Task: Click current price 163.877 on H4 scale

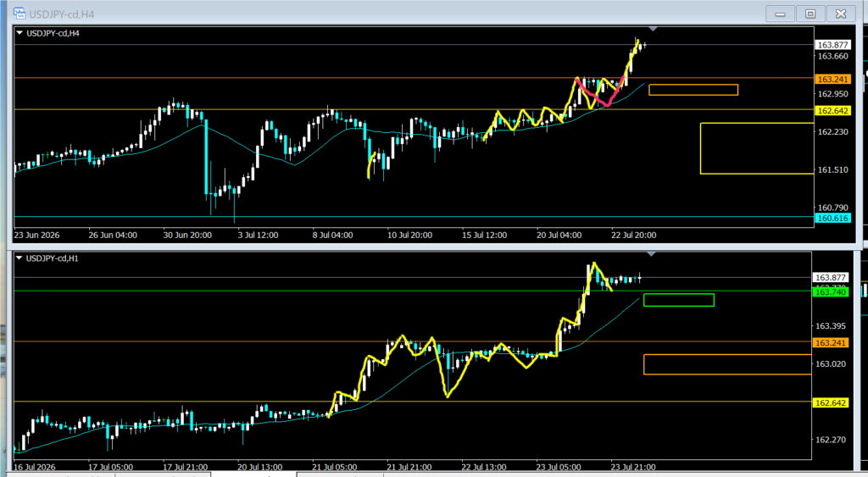Action: (x=832, y=45)
